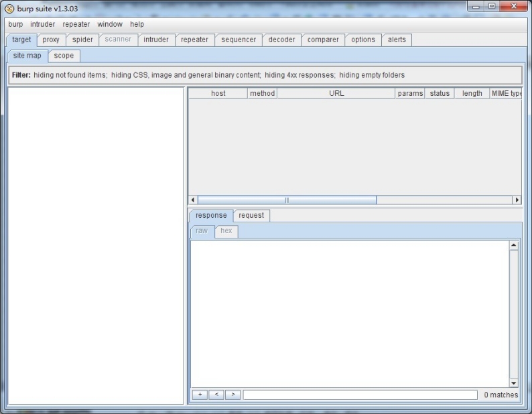This screenshot has width=532, height=414.
Task: Sort table by method column
Action: [262, 93]
